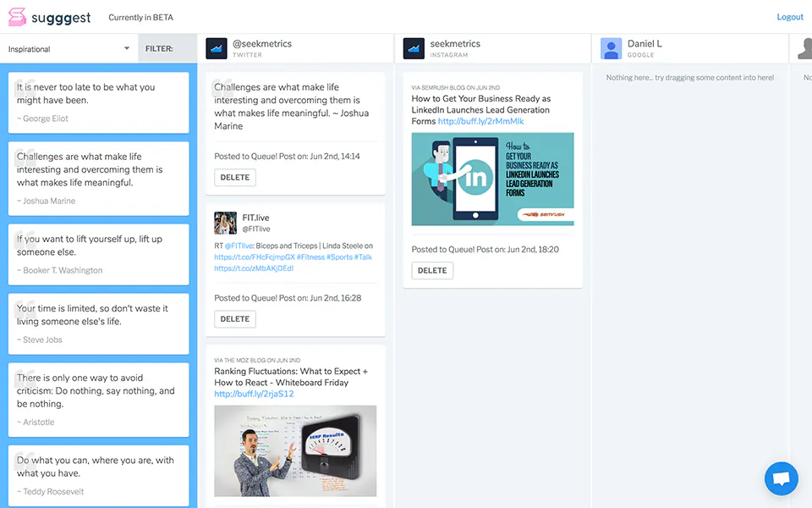The width and height of the screenshot is (812, 508).
Task: Click the Ranking Fluctuations post title
Action: point(291,377)
